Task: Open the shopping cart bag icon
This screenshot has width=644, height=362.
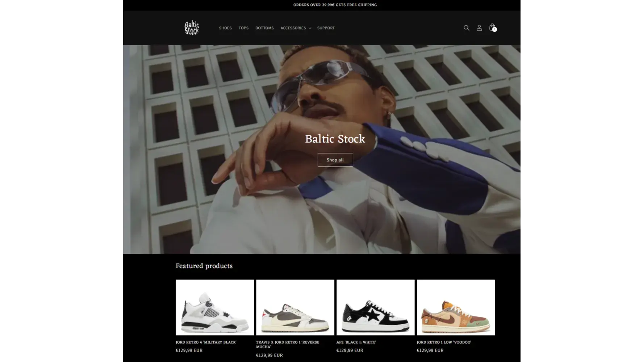Action: coord(492,28)
